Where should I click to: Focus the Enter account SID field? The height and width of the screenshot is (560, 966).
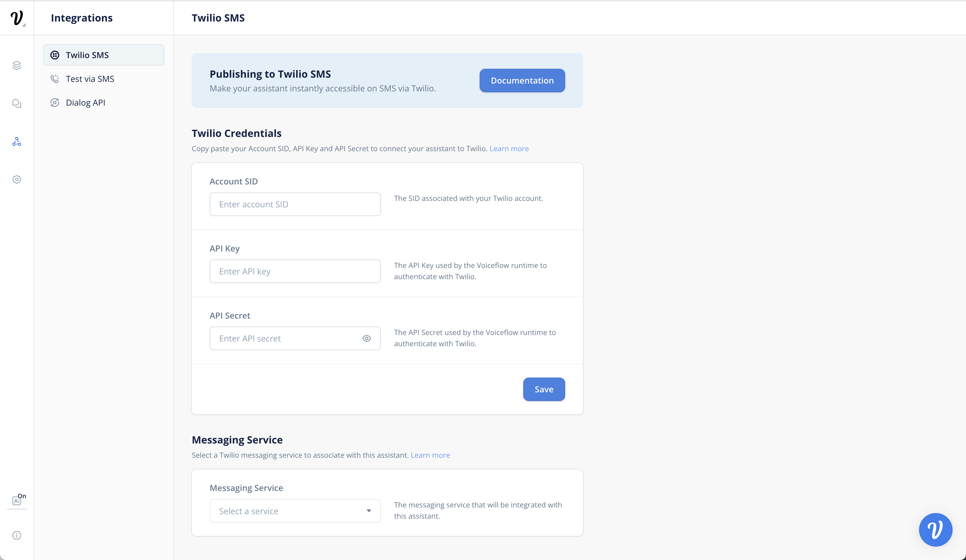[295, 204]
